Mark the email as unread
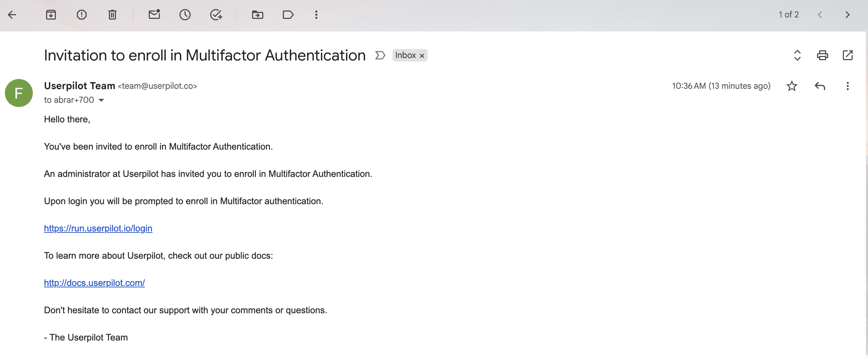The image size is (868, 358). tap(154, 14)
